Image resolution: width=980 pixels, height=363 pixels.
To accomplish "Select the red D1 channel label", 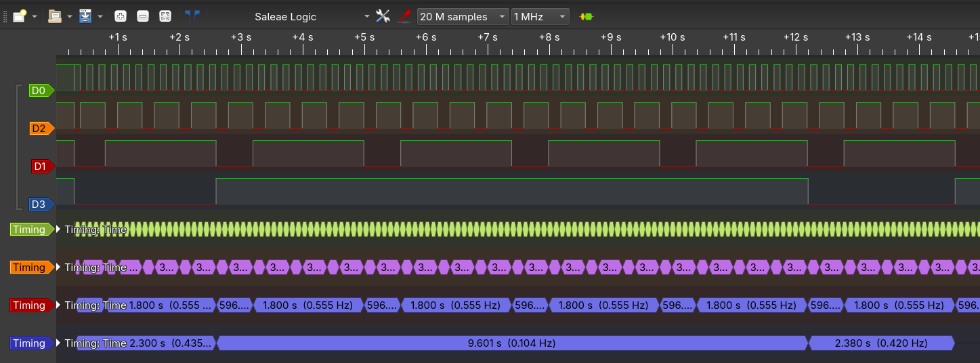I will (41, 166).
